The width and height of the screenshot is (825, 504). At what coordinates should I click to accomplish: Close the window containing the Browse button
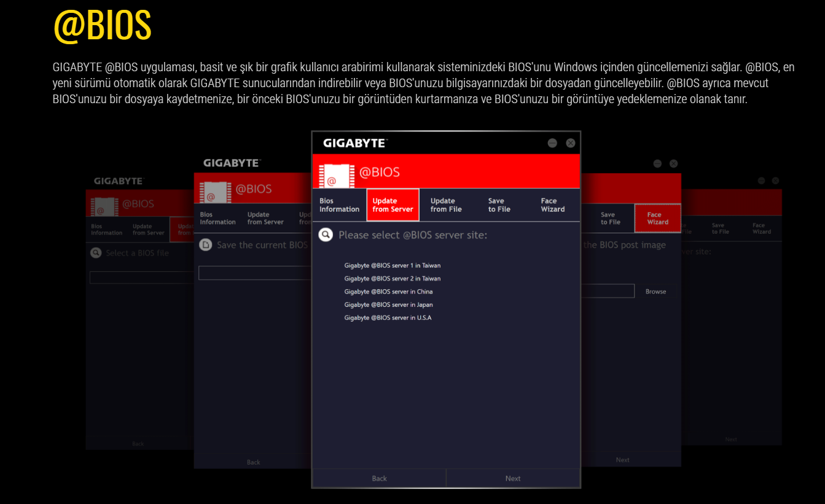tap(674, 164)
